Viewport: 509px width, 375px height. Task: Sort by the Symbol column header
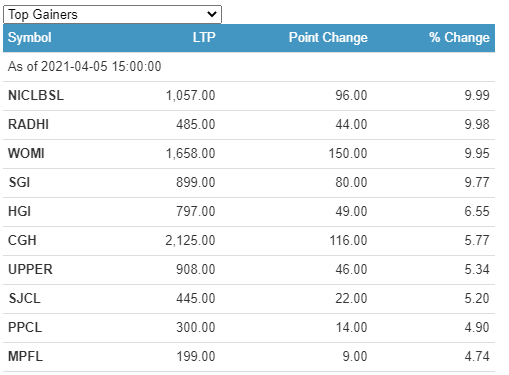(30, 37)
